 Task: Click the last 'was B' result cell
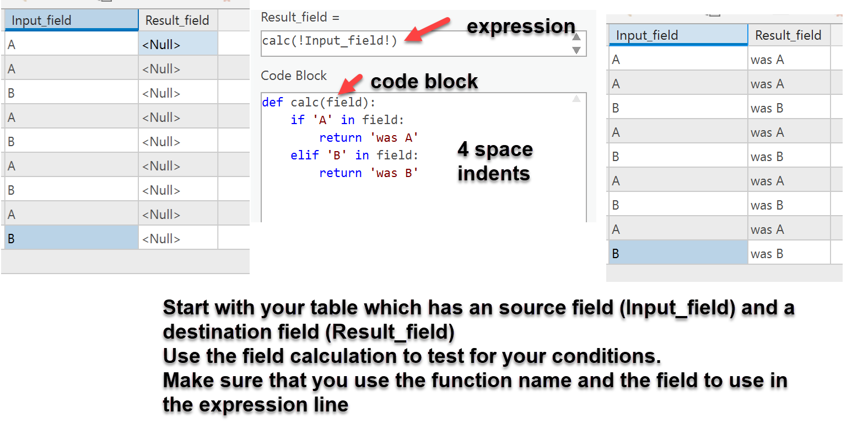coord(788,254)
